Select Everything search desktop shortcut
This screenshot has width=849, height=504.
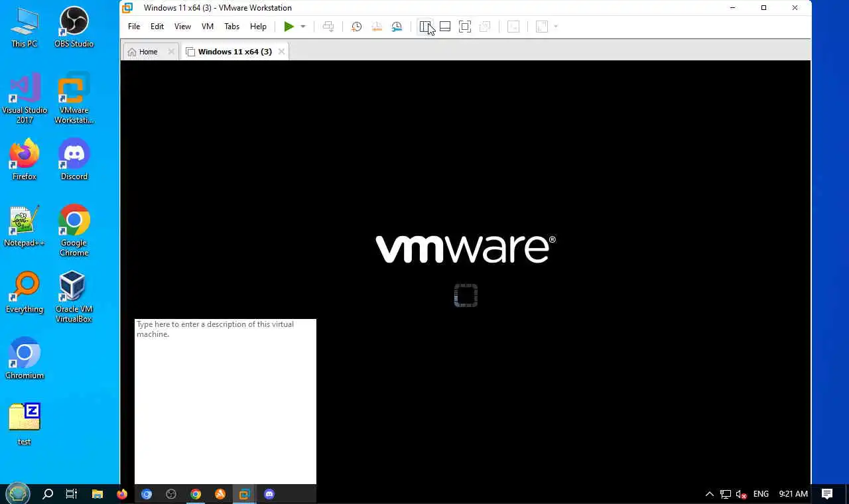(25, 292)
